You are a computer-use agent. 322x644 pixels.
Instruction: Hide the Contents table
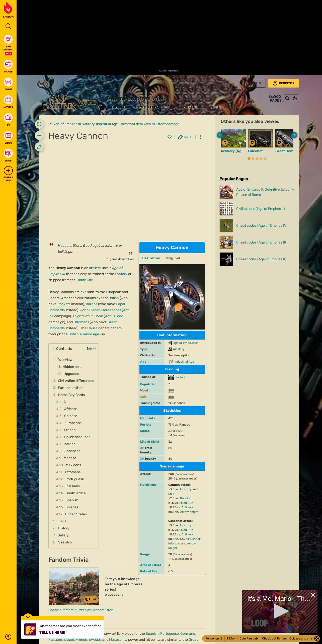[x=91, y=349]
